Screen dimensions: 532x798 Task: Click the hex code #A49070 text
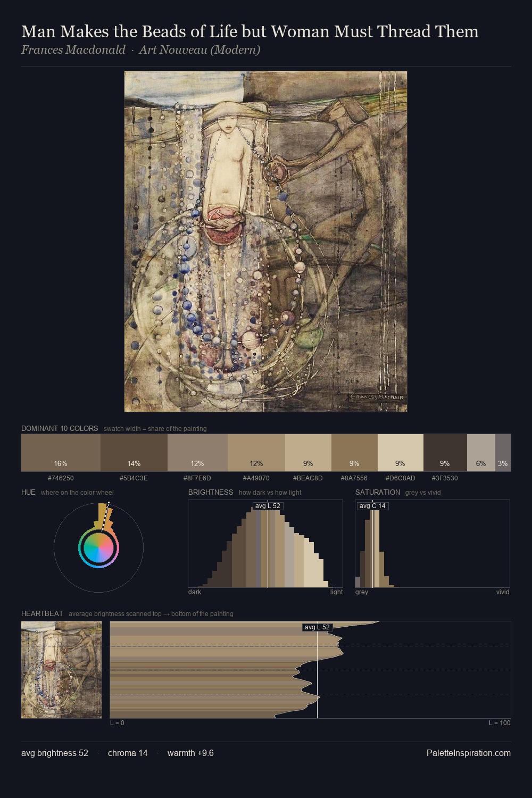tap(256, 478)
